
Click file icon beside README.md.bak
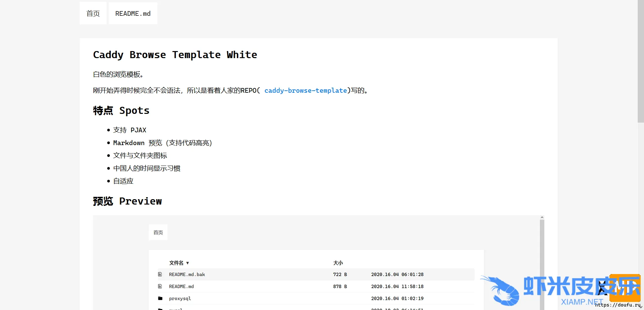tap(160, 274)
